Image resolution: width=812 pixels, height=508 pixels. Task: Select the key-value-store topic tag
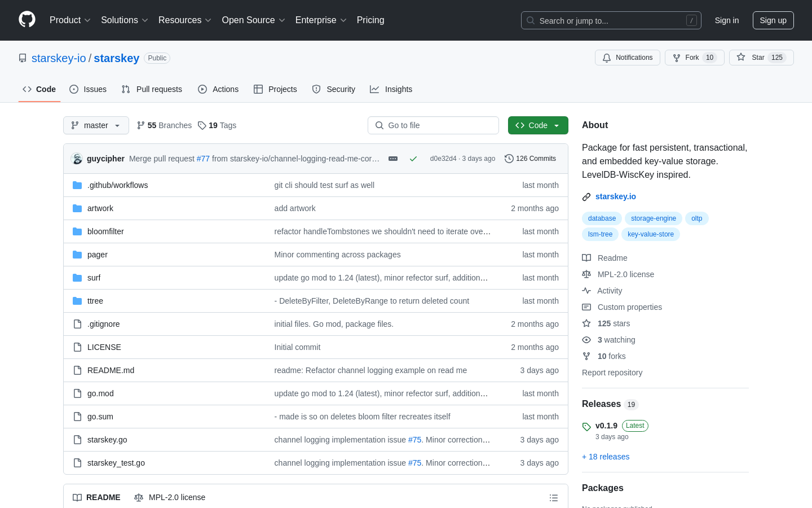pyautogui.click(x=651, y=234)
